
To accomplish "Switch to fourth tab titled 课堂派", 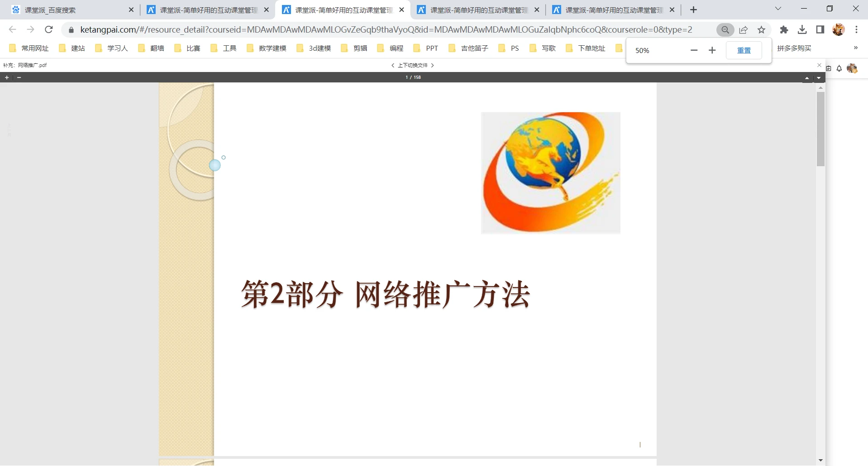I will [478, 10].
